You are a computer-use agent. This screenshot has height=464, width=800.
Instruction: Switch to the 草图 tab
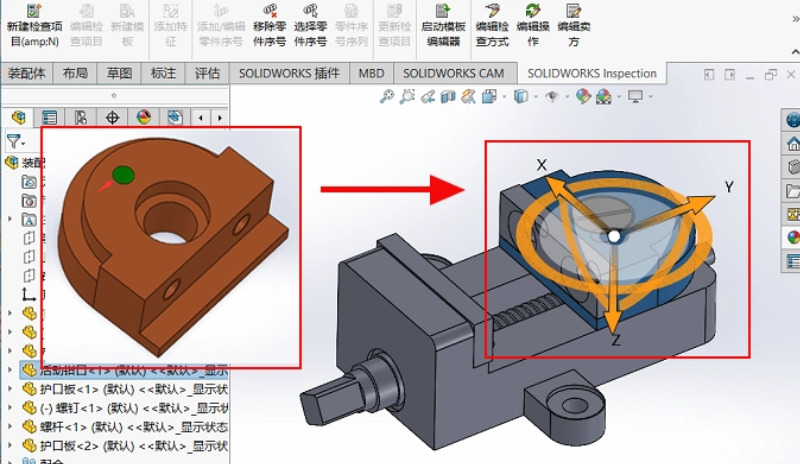[x=119, y=74]
